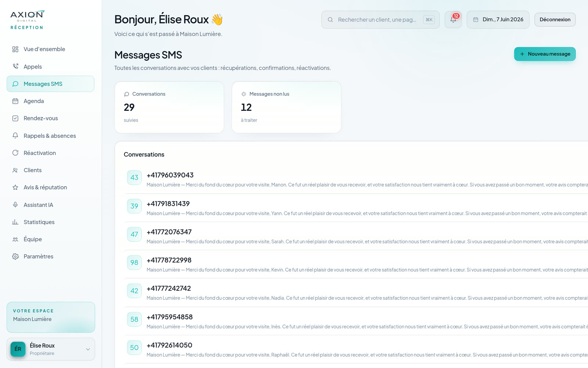Navigate to Réactivation
Image resolution: width=588 pixels, height=368 pixels.
pyautogui.click(x=50, y=153)
